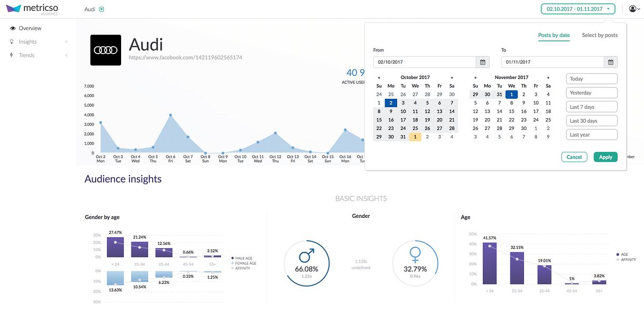Screen dimensions: 644x312
Task: Apply the selected date range
Action: [x=606, y=157]
